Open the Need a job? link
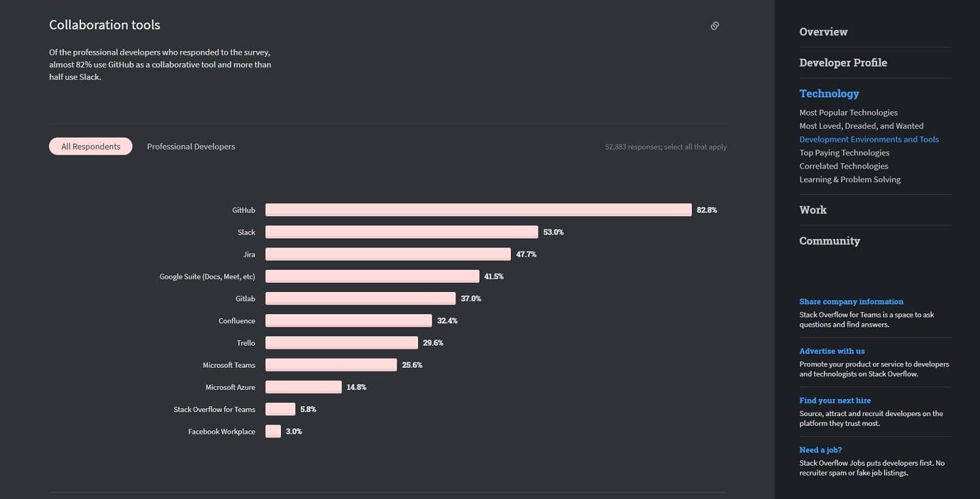Image resolution: width=980 pixels, height=499 pixels. coord(820,449)
